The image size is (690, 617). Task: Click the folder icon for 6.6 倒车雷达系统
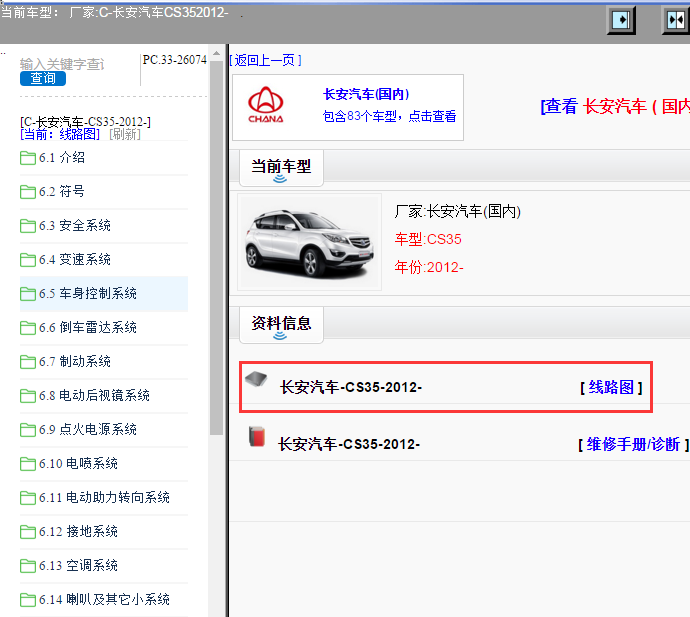pos(28,327)
